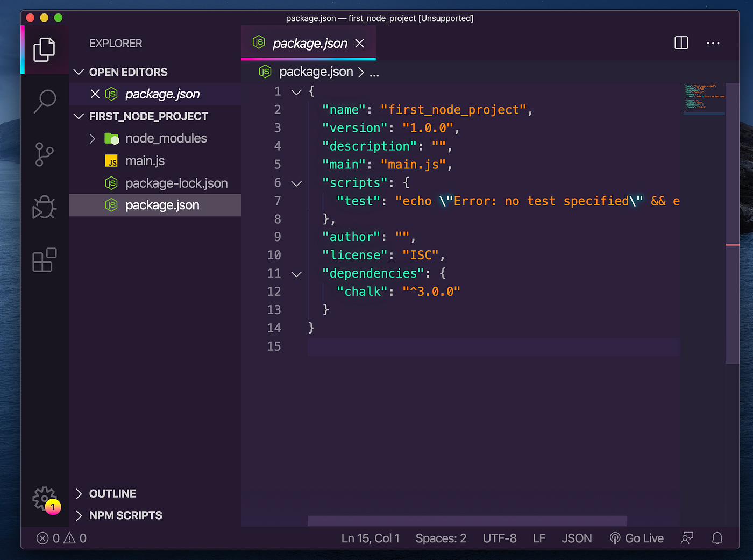The height and width of the screenshot is (560, 753).
Task: Fold the scripts block on line 6
Action: pos(296,183)
